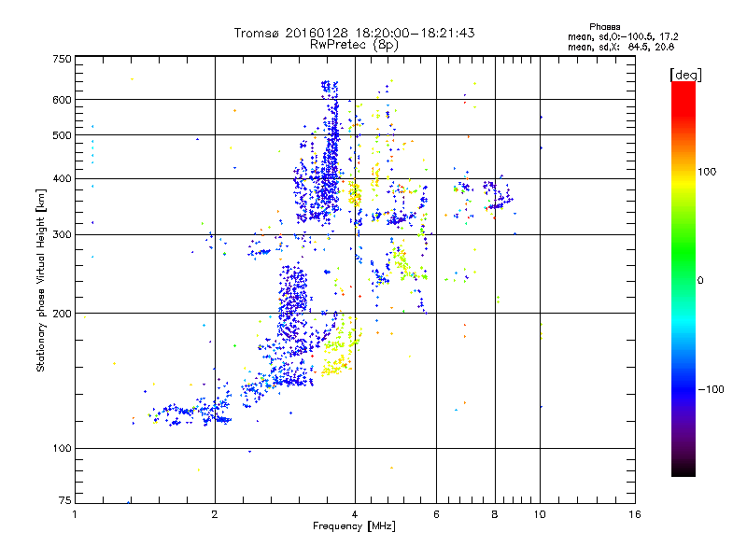Click the colorbar tick label '0'
The image size is (747, 560).
point(700,281)
